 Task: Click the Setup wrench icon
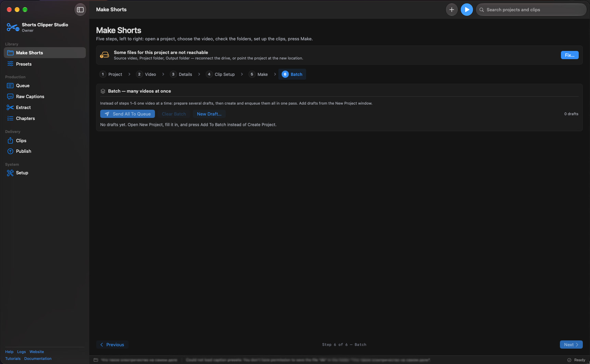[x=10, y=173]
